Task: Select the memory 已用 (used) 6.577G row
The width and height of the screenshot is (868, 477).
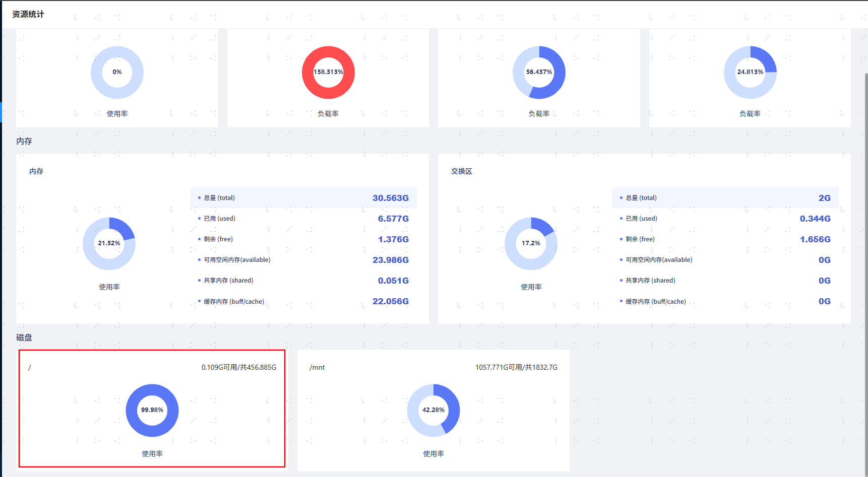Action: [303, 219]
